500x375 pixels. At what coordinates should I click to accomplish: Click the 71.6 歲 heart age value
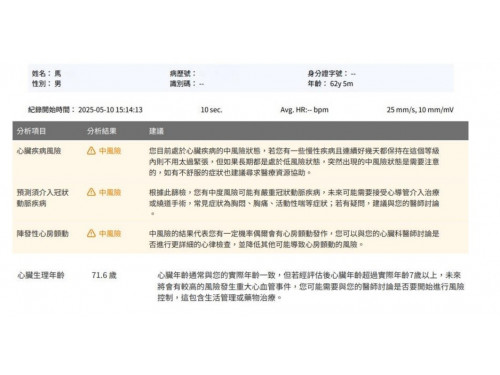coord(104,275)
